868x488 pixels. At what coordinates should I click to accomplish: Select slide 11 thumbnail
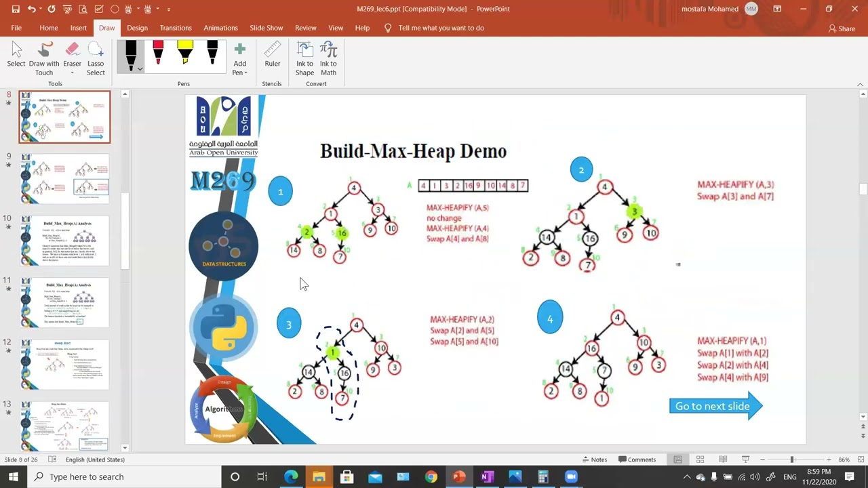(64, 302)
